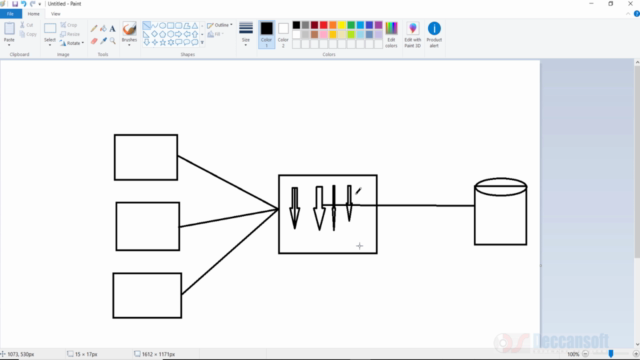Pick the red color swatch
640x360 pixels.
click(324, 25)
